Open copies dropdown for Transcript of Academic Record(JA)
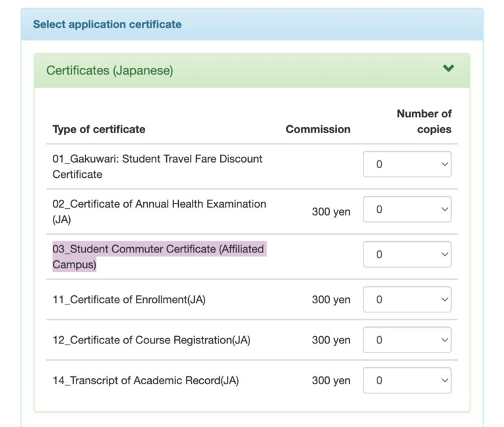Screen dimensions: 504x427 click(407, 380)
